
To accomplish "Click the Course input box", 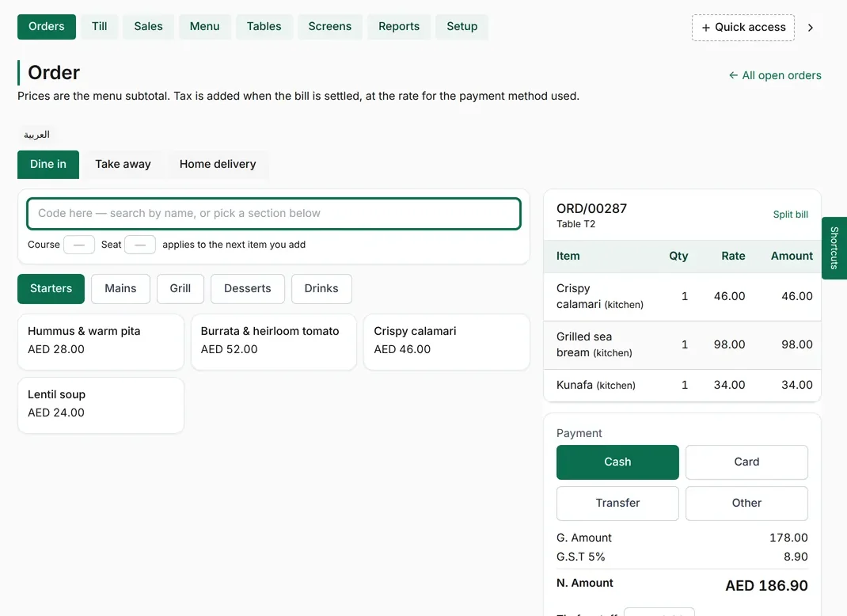I will click(x=79, y=245).
